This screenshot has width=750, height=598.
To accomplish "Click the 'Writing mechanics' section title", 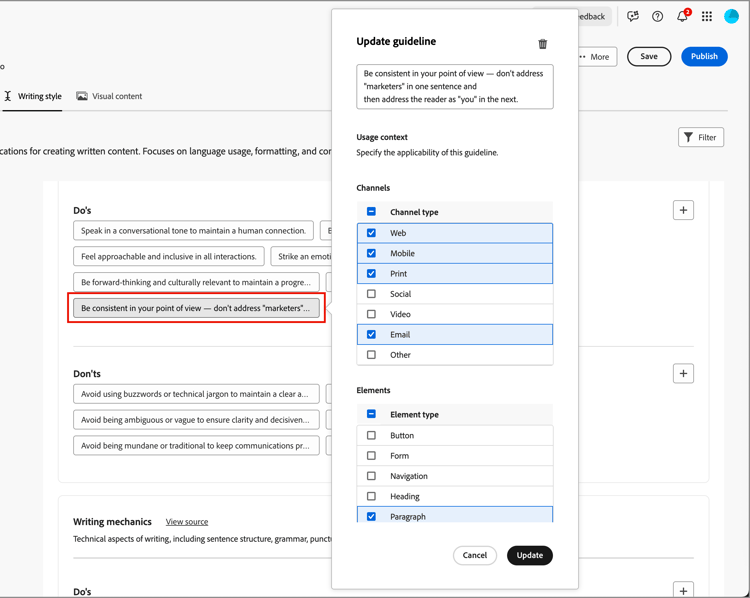I will 112,522.
